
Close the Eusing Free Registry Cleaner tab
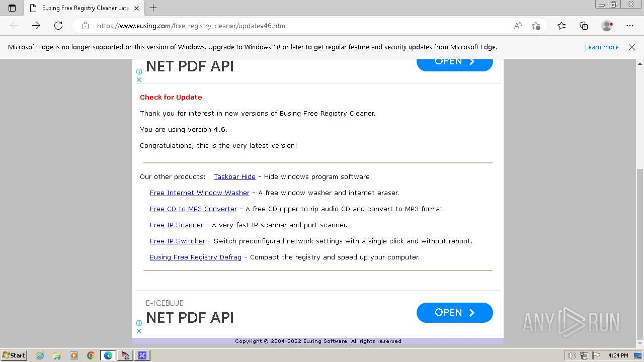tap(136, 8)
